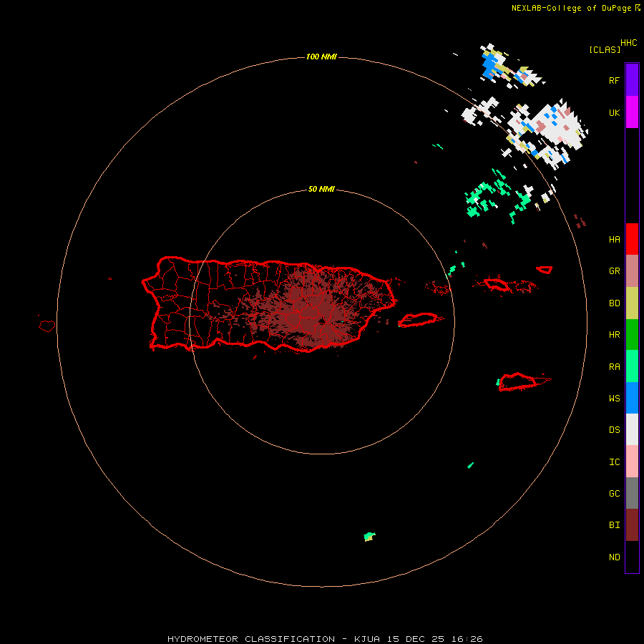Click the "GC" legend label
This screenshot has height=644, width=644.
tap(615, 494)
